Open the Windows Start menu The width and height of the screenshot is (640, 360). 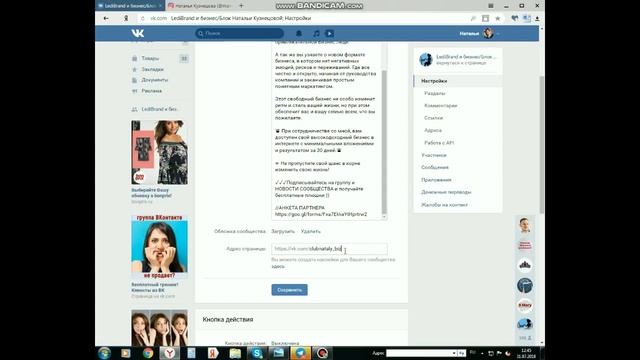coord(104,353)
